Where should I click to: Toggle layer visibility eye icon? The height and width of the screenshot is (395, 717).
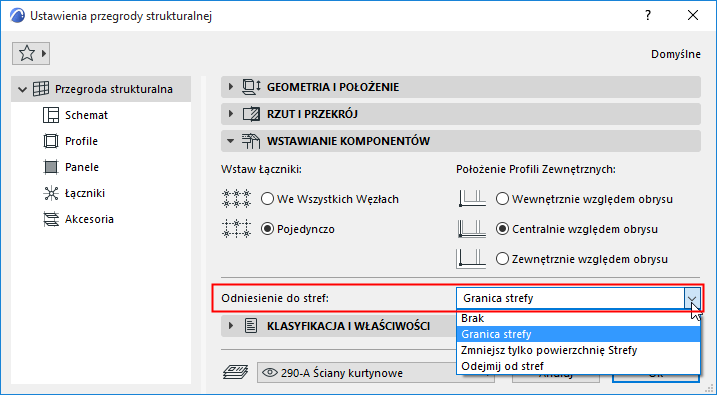click(x=270, y=373)
